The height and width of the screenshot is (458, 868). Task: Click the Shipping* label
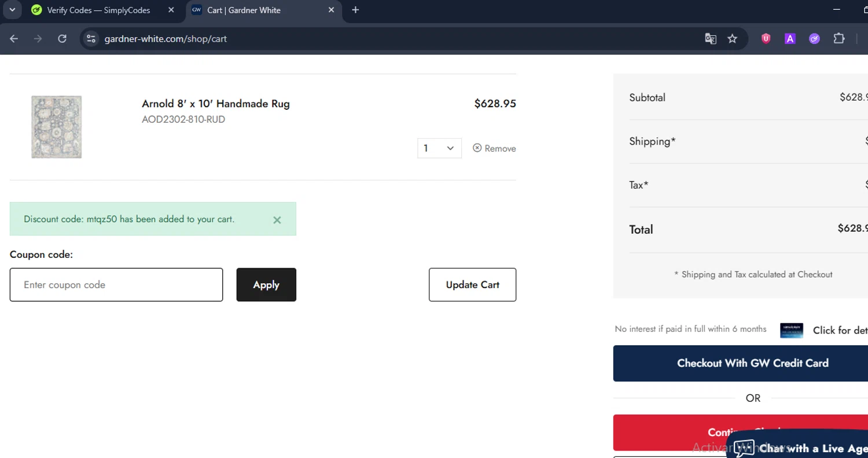tap(652, 141)
